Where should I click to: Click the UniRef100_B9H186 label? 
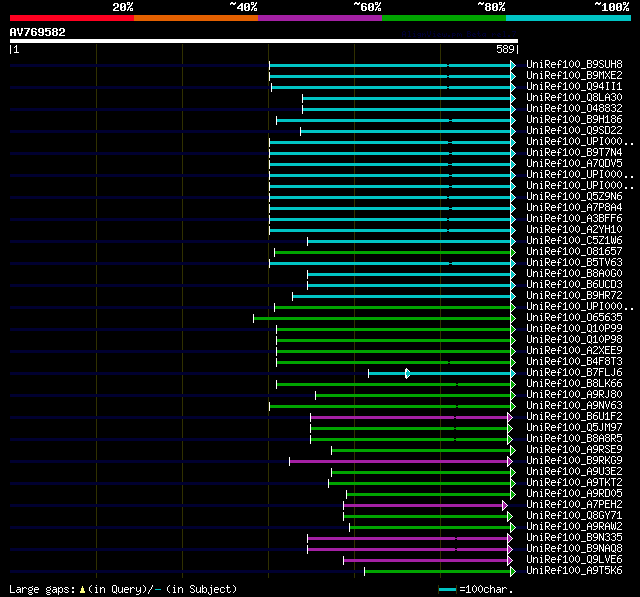[x=574, y=120]
